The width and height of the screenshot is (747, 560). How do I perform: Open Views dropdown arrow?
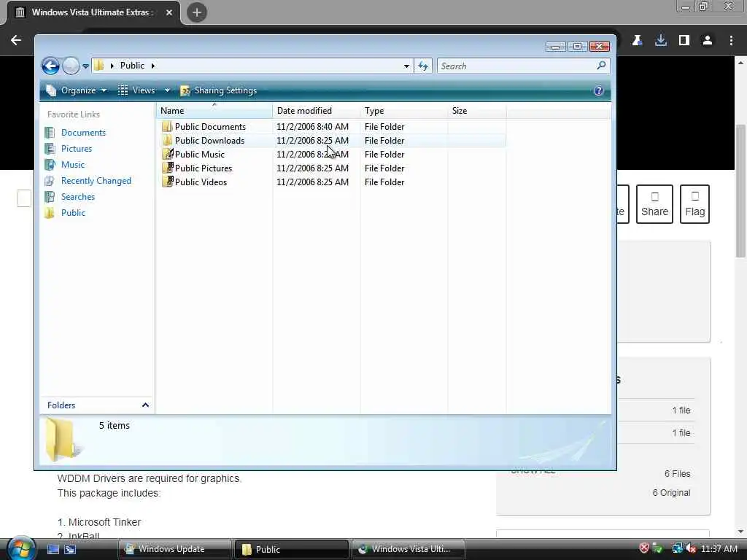167,90
